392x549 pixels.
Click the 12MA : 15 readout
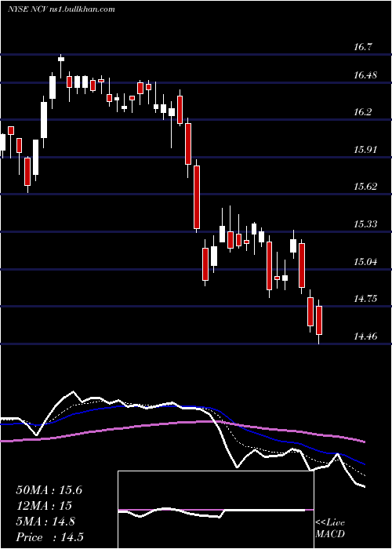[x=44, y=506]
